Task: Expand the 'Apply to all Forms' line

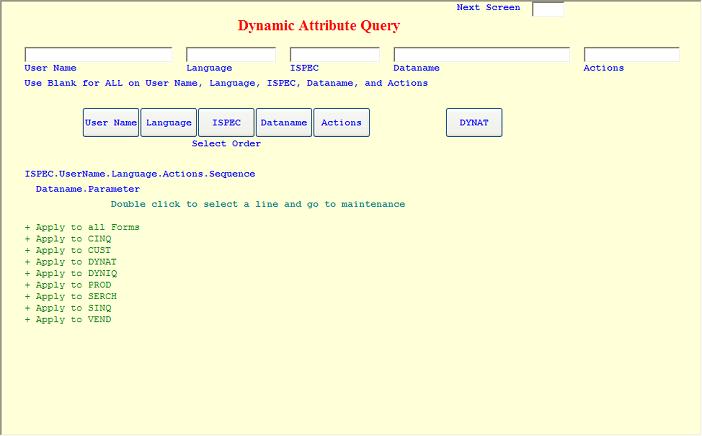Action: tap(82, 227)
